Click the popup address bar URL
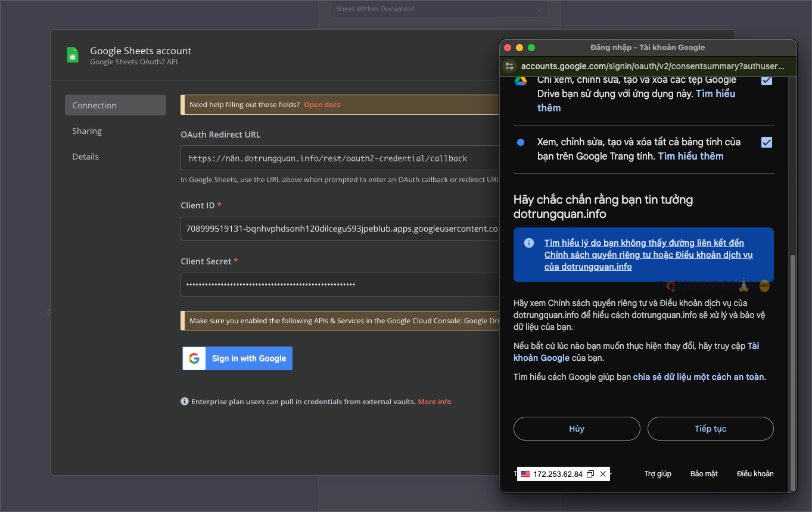 coord(653,66)
